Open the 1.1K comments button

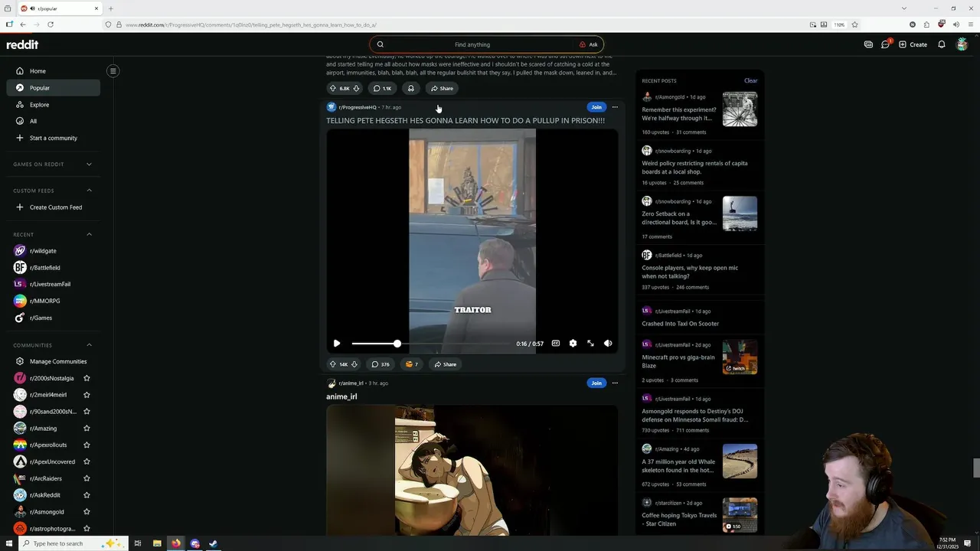point(382,88)
